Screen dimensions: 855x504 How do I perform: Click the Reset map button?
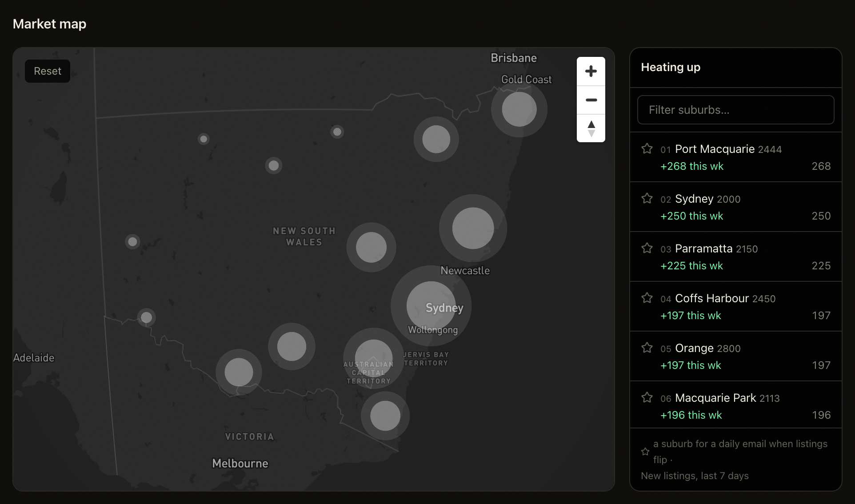click(x=48, y=71)
